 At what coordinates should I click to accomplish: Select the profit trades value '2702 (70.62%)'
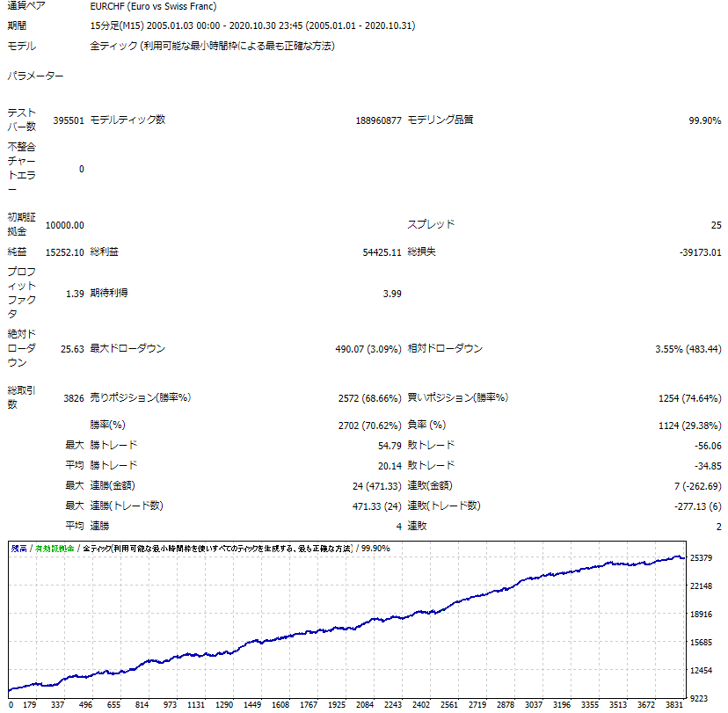369,426
